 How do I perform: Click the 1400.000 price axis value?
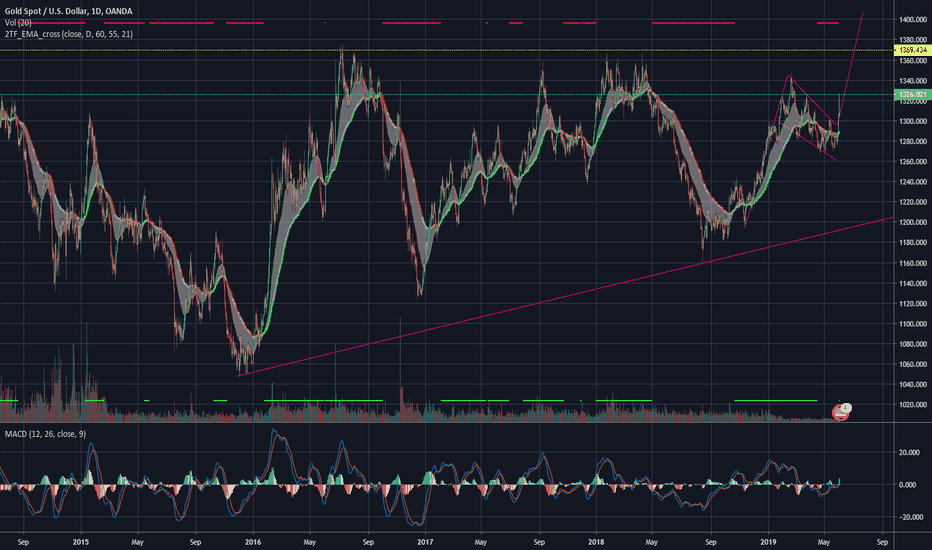(913, 20)
